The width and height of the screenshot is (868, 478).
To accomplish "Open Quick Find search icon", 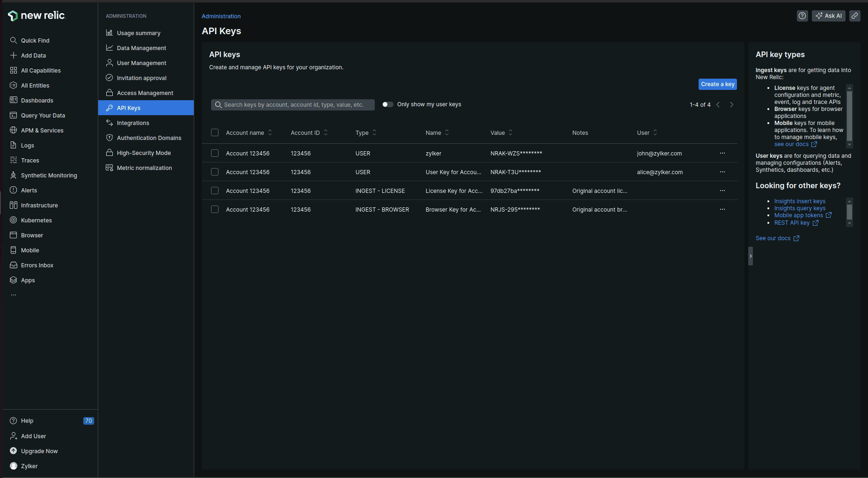I will point(14,41).
